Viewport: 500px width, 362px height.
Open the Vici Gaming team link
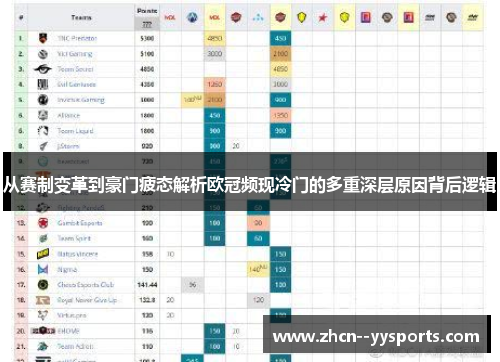(x=75, y=54)
